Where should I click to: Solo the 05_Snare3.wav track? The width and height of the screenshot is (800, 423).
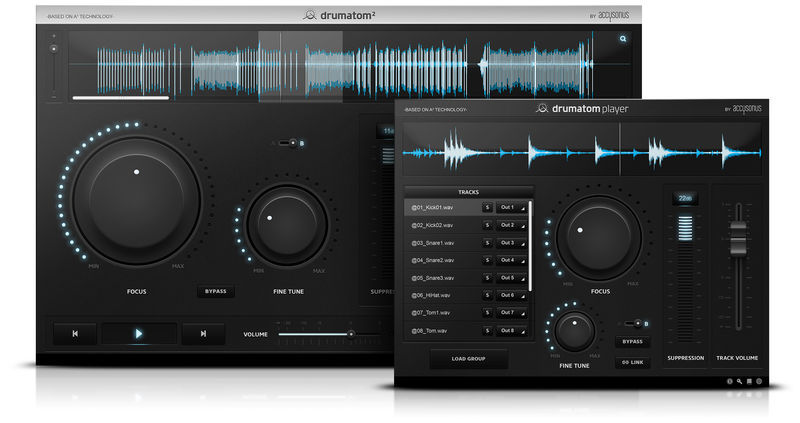[x=487, y=278]
